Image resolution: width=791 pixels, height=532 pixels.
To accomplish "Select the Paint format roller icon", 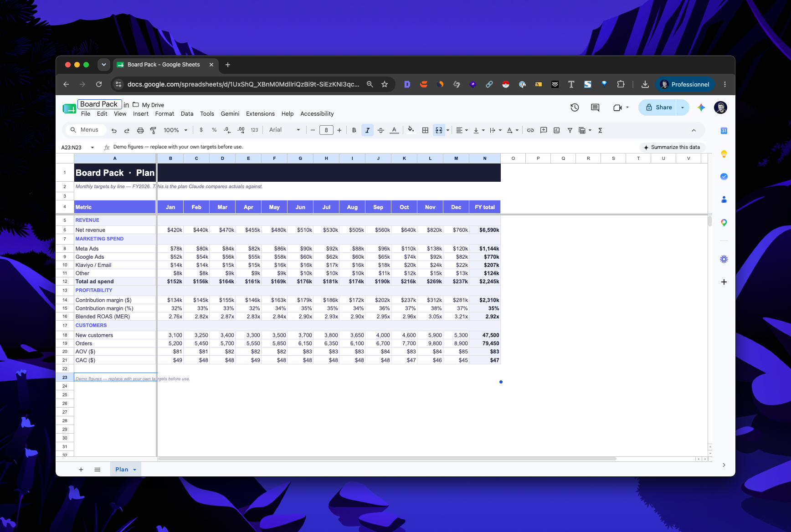I will coord(153,130).
